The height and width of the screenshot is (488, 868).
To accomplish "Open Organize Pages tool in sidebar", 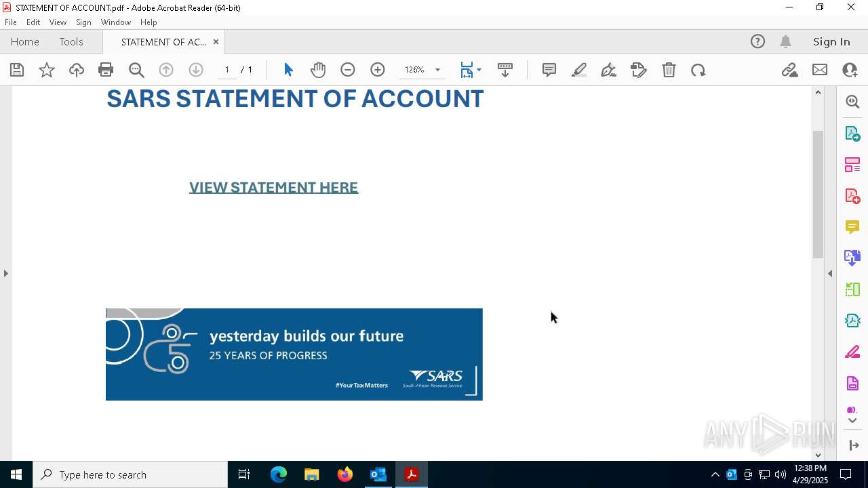I will pyautogui.click(x=852, y=165).
